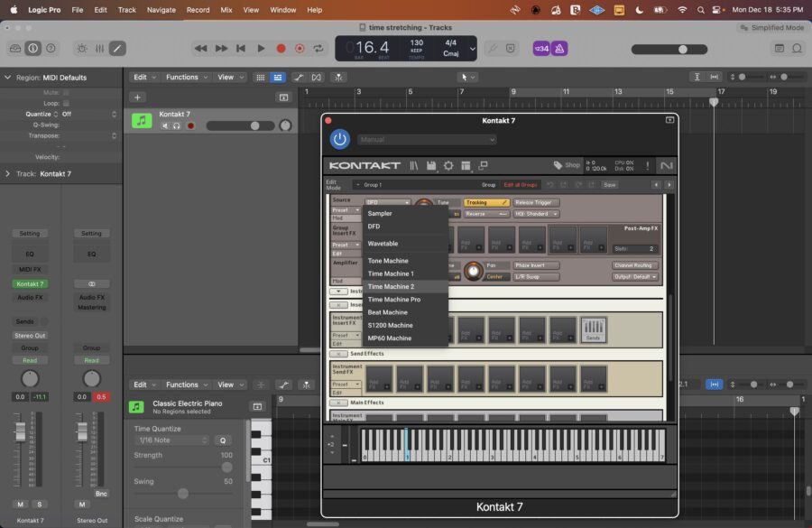Image resolution: width=812 pixels, height=528 pixels.
Task: Enable Release Trigger in Kontakt
Action: [x=536, y=201]
